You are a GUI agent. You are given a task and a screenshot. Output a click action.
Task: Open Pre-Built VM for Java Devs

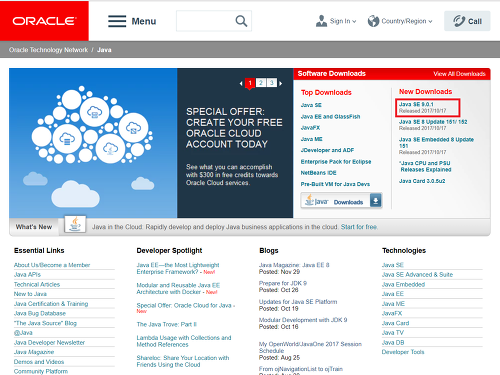pos(335,184)
